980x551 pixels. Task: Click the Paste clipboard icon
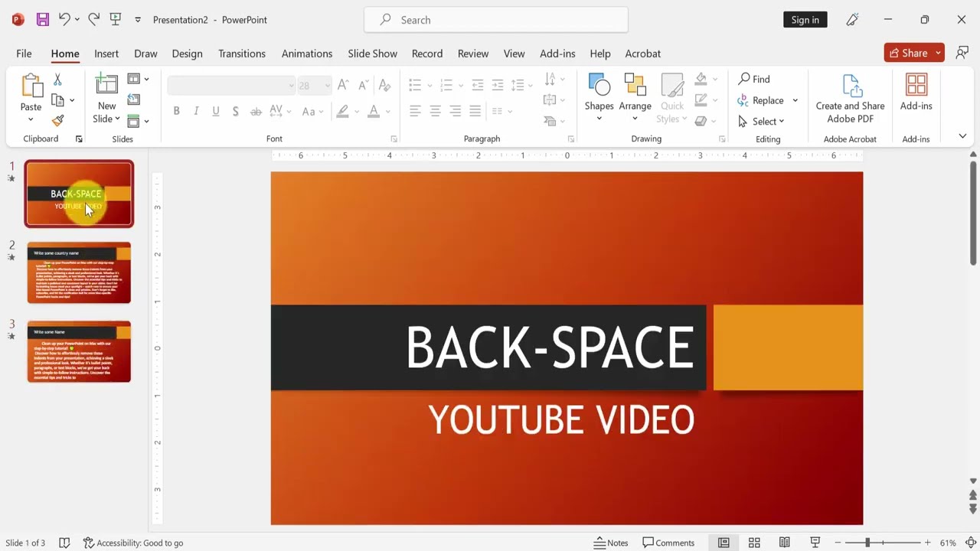(x=31, y=86)
